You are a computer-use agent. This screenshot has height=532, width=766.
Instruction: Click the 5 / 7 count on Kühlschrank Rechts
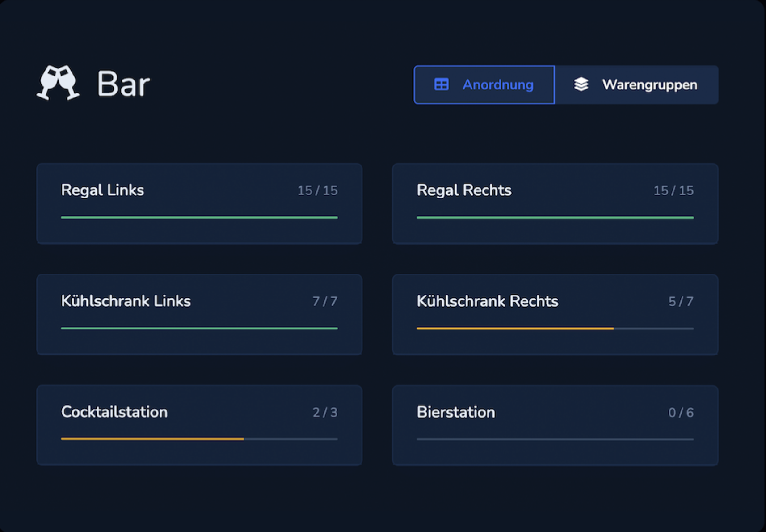click(681, 301)
